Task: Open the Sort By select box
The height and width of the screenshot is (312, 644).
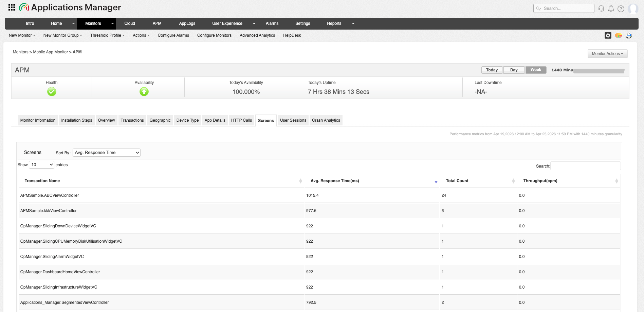Action: pos(107,153)
